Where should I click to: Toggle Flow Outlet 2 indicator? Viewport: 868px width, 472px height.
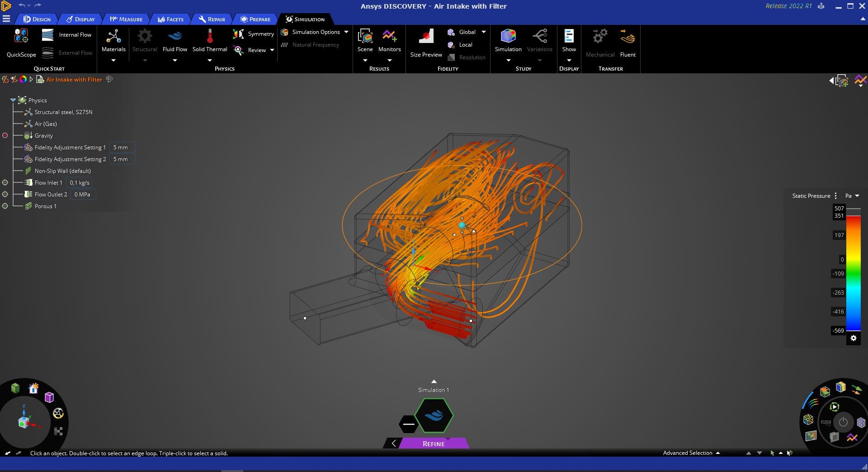5,194
